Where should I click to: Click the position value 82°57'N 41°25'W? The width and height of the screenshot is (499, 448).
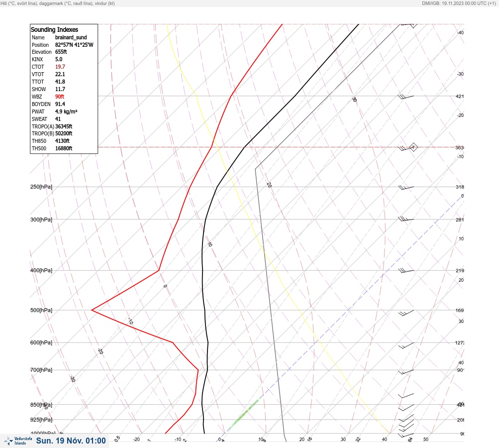pyautogui.click(x=74, y=45)
